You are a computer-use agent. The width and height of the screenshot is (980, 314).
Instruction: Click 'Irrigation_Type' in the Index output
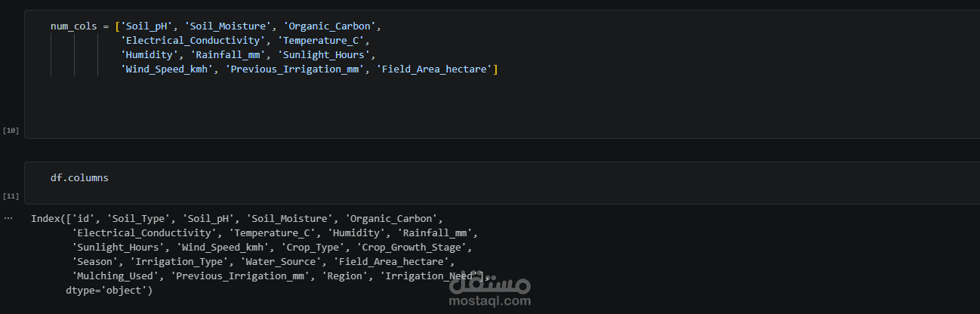(x=193, y=262)
